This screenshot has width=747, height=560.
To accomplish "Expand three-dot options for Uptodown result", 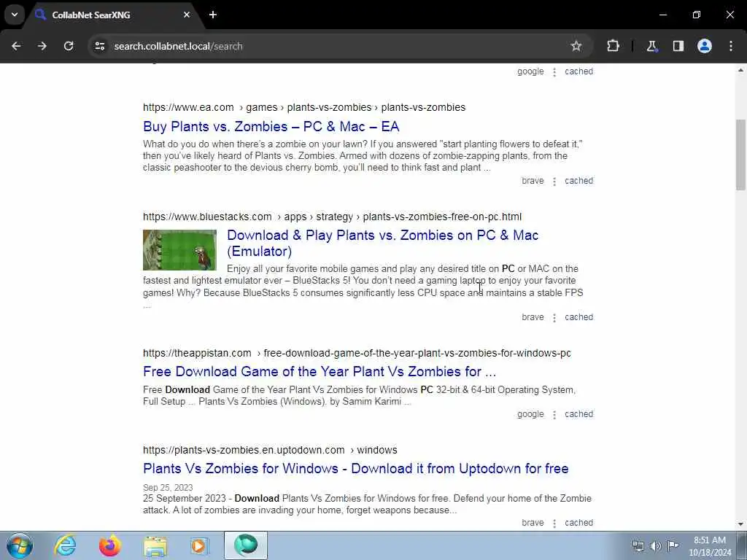I will [554, 524].
